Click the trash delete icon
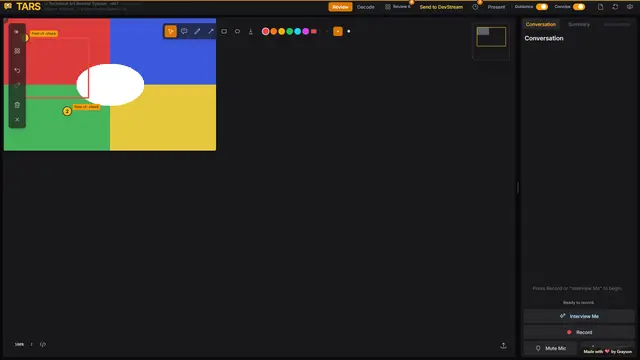 point(17,105)
